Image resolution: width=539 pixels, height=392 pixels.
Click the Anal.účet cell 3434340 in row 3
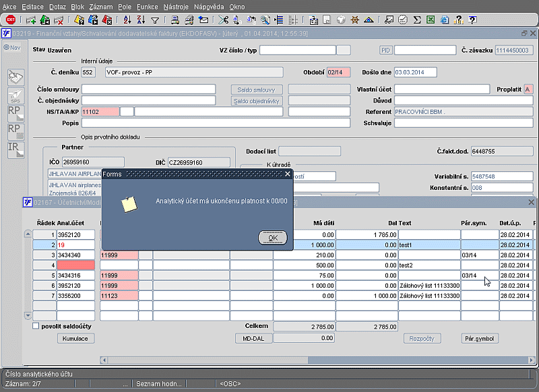point(75,255)
